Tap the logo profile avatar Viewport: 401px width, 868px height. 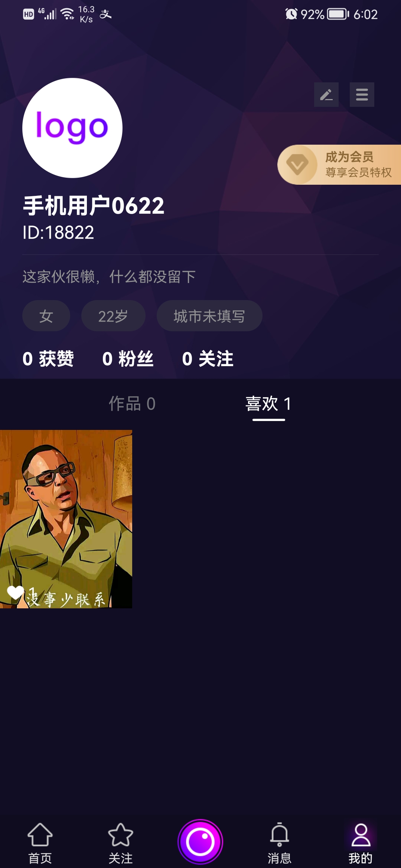(72, 128)
